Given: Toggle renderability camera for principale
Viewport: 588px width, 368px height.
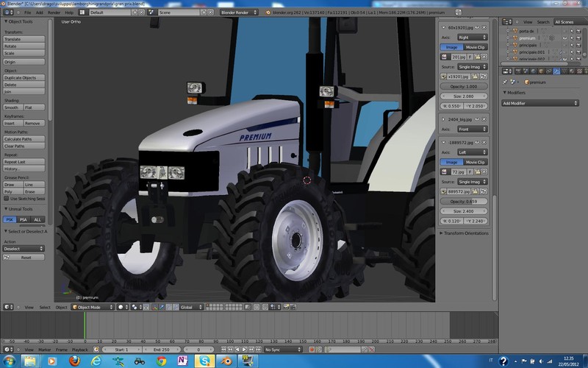Looking at the screenshot, I should click(578, 45).
